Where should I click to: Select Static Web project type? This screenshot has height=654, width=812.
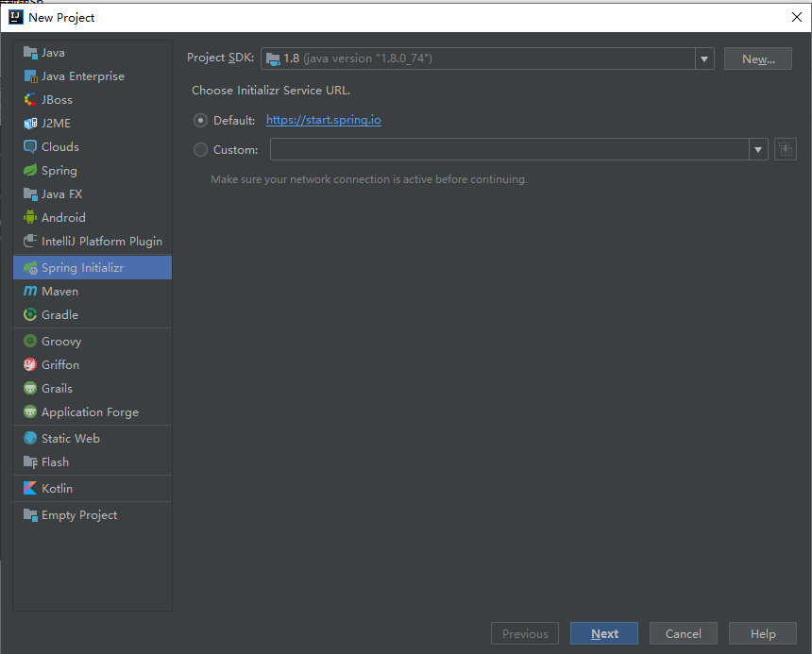click(93, 438)
